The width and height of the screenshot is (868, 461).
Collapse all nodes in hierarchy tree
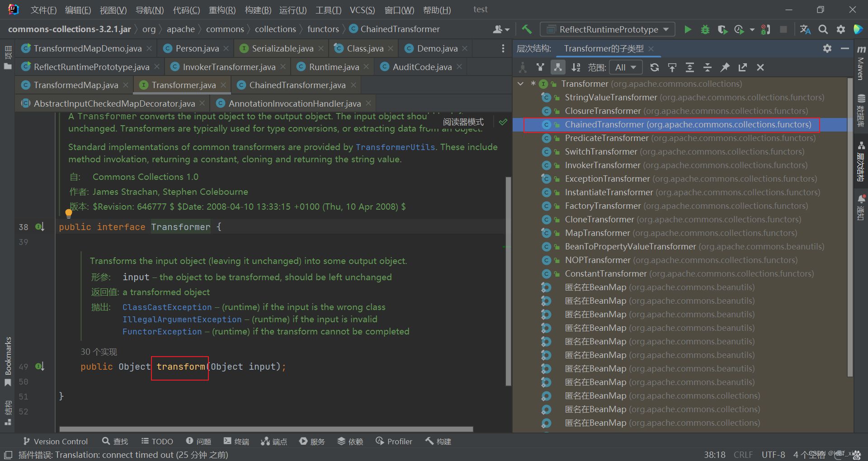(x=708, y=67)
